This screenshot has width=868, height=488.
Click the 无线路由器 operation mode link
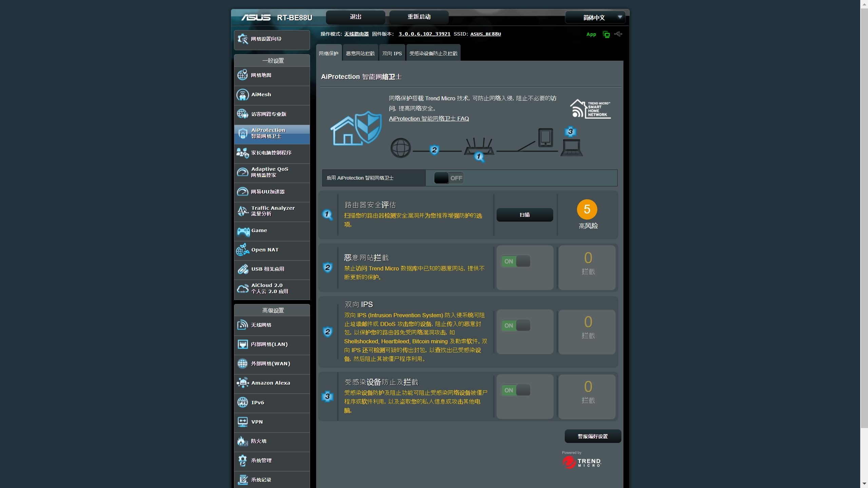pyautogui.click(x=356, y=34)
